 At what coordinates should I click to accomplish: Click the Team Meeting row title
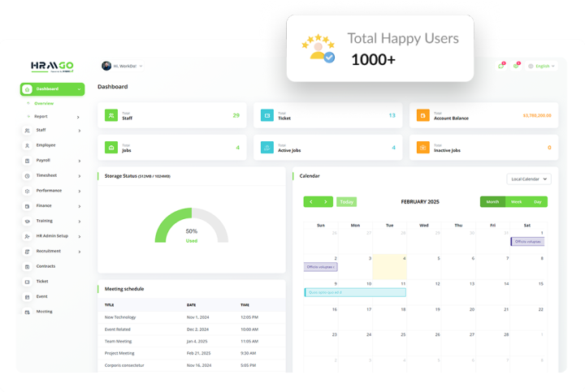pyautogui.click(x=119, y=342)
